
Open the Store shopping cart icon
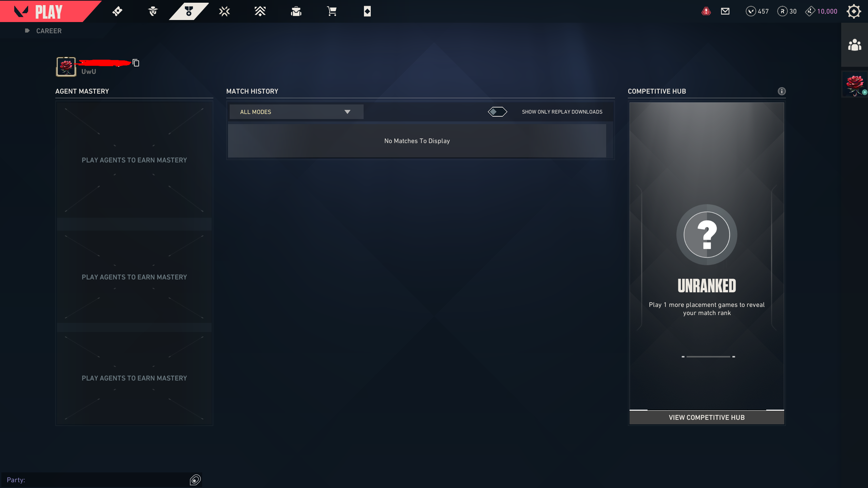(x=332, y=12)
